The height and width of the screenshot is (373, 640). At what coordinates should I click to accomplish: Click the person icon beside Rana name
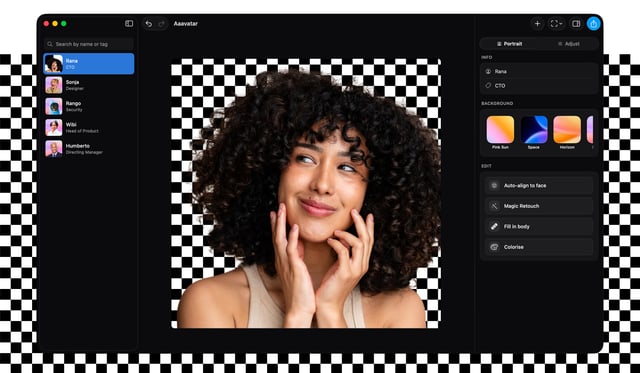point(488,71)
